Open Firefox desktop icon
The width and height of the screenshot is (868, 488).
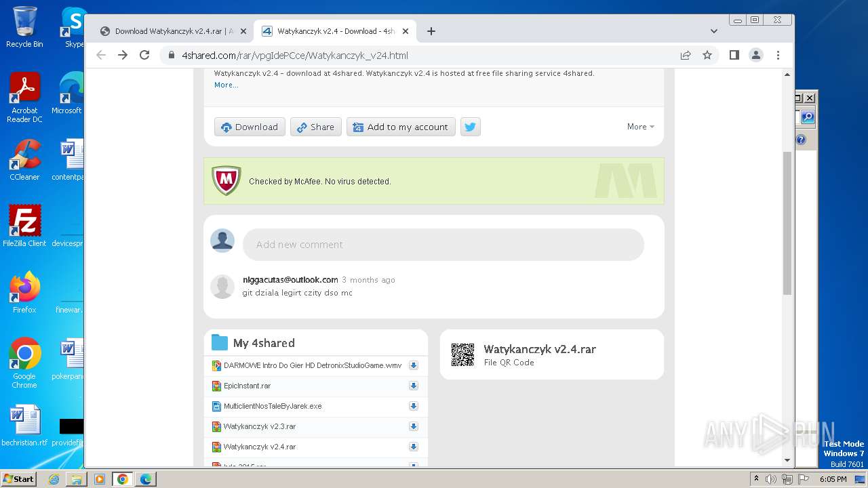coord(24,293)
